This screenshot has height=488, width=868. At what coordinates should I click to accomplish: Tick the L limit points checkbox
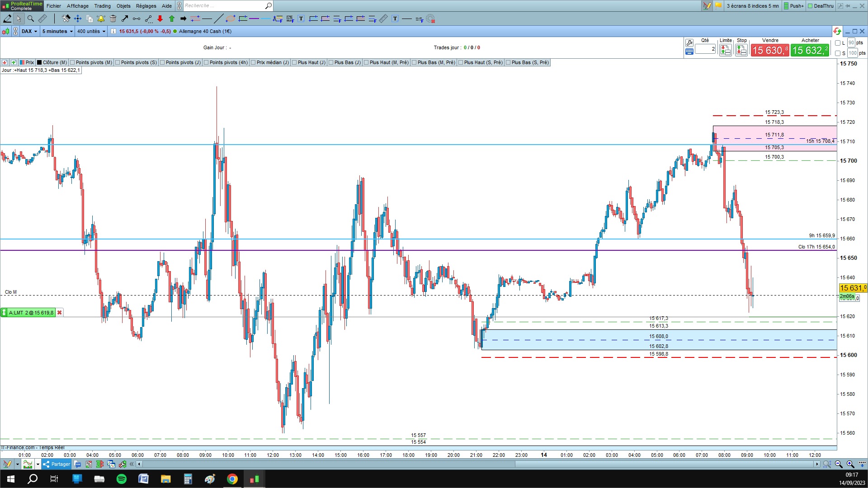[x=838, y=43]
